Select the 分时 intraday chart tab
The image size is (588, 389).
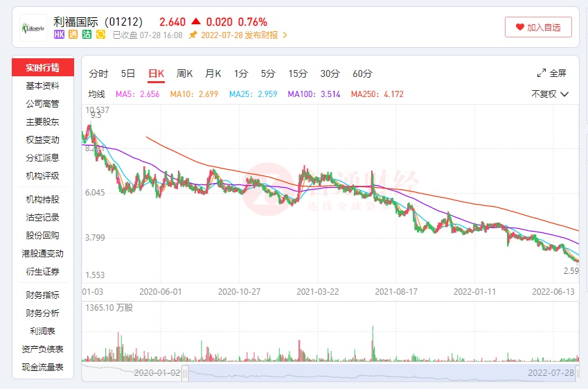pos(98,74)
